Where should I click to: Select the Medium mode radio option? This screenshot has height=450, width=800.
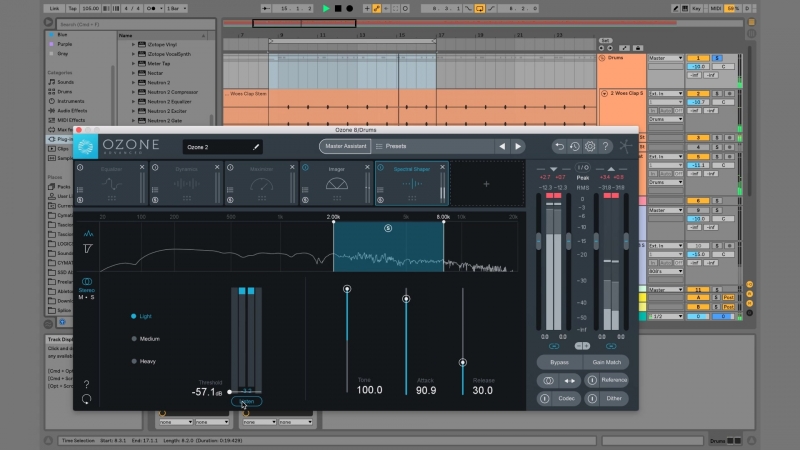134,339
